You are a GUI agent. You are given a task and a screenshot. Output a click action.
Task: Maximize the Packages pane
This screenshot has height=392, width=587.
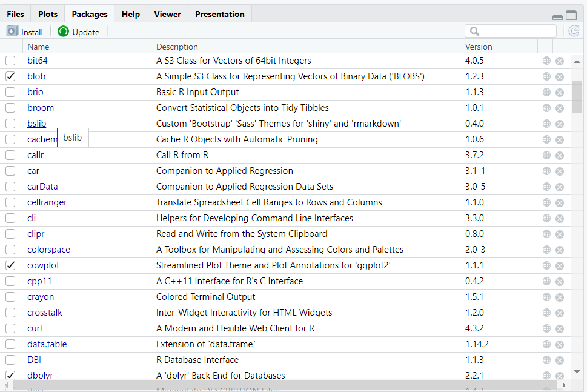[x=571, y=16]
